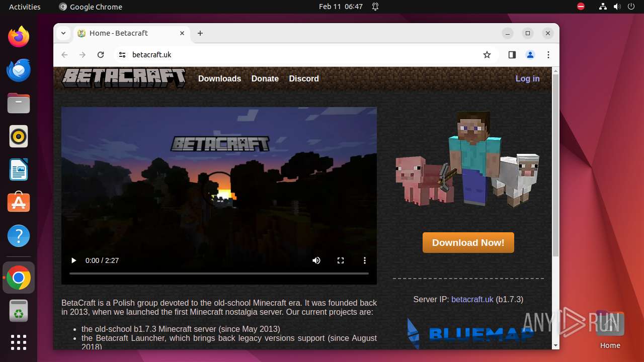Bookmark this tab with the star icon
This screenshot has height=362, width=644.
click(487, 55)
